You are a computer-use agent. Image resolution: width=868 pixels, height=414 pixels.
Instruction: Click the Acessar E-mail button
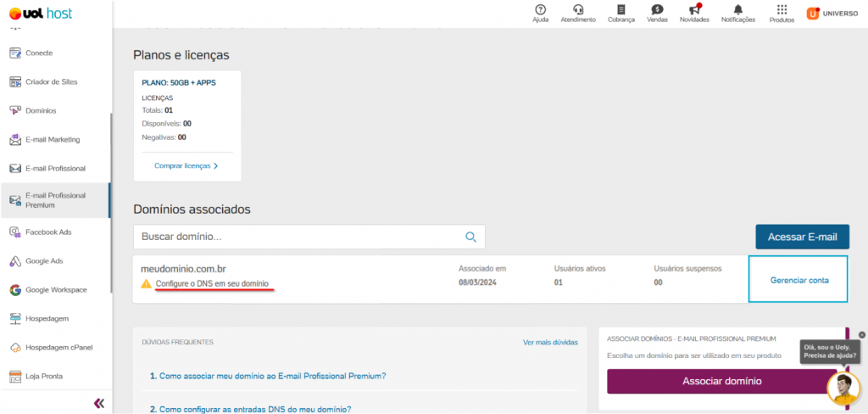(802, 237)
